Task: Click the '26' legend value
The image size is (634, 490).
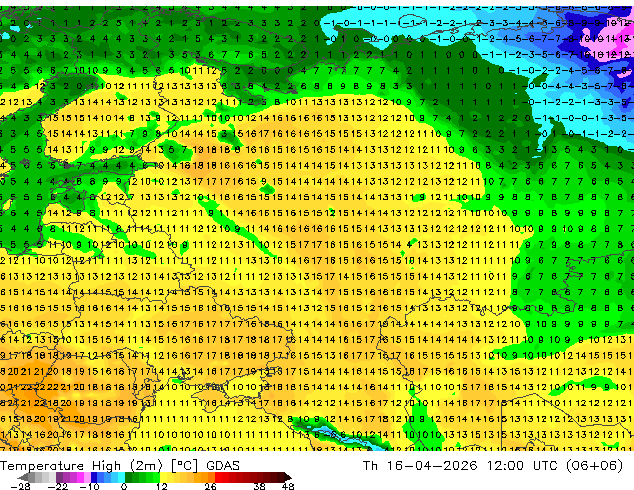Action: [210, 486]
